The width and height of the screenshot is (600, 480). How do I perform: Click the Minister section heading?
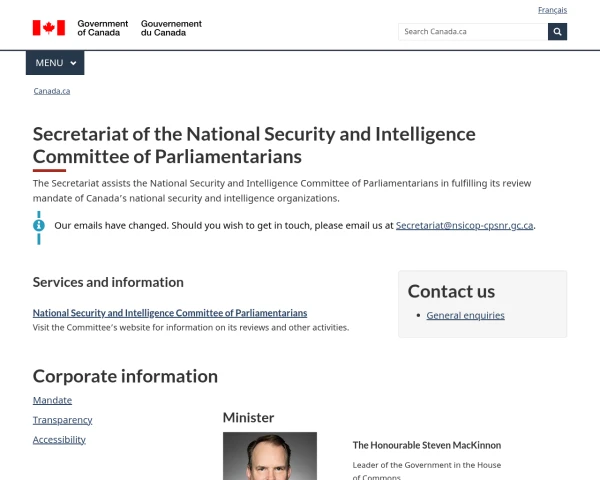pyautogui.click(x=248, y=417)
